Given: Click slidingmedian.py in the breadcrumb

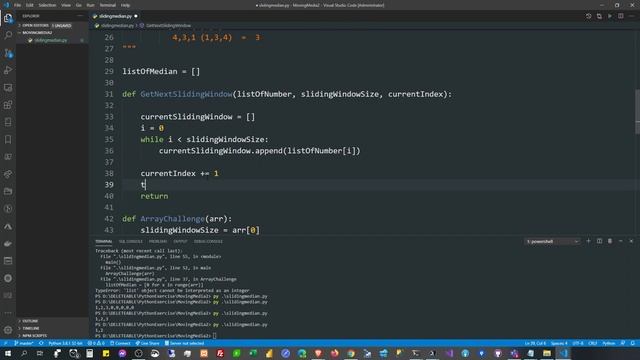Looking at the screenshot, I should tap(117, 25).
